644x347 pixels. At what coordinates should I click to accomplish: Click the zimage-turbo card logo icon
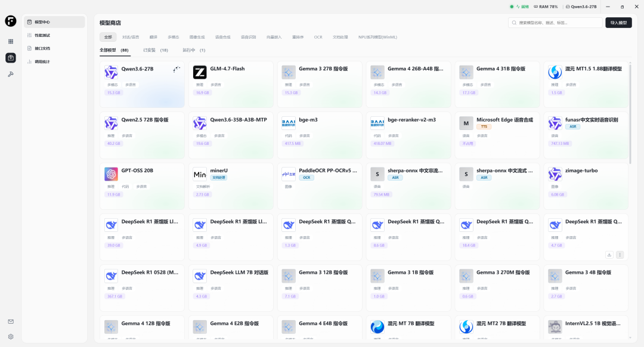point(555,174)
